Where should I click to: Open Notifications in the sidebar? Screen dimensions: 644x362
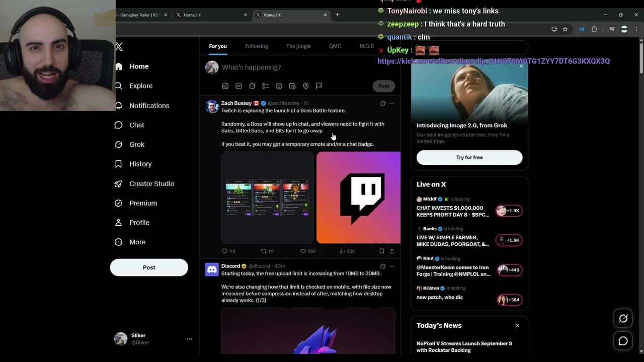[142, 106]
